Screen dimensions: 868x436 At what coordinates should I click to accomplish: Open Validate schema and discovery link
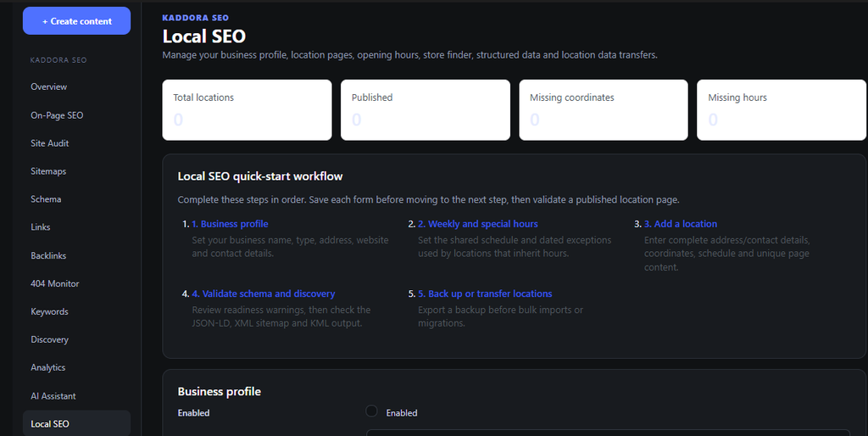tap(264, 293)
